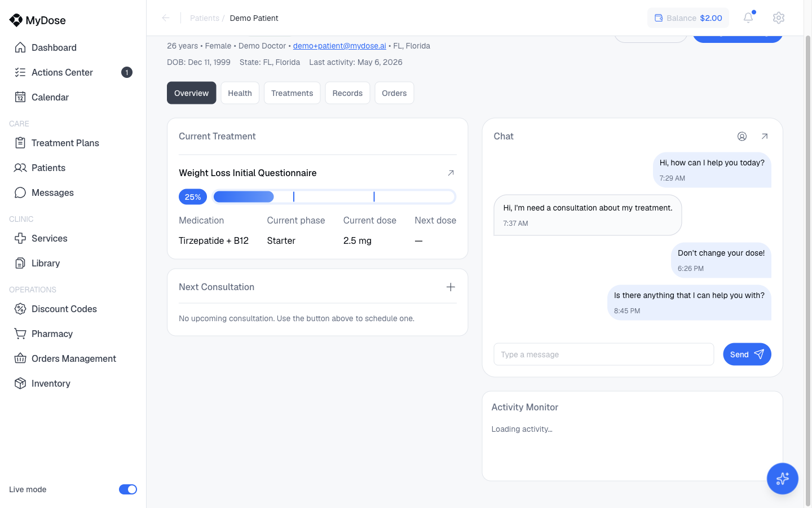812x508 pixels.
Task: Open the AI assistant sparkle button
Action: [x=783, y=479]
